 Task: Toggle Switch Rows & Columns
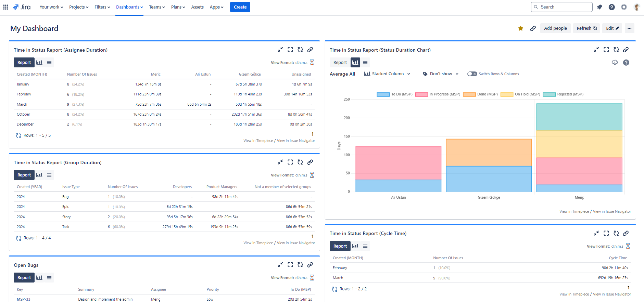[x=472, y=74]
